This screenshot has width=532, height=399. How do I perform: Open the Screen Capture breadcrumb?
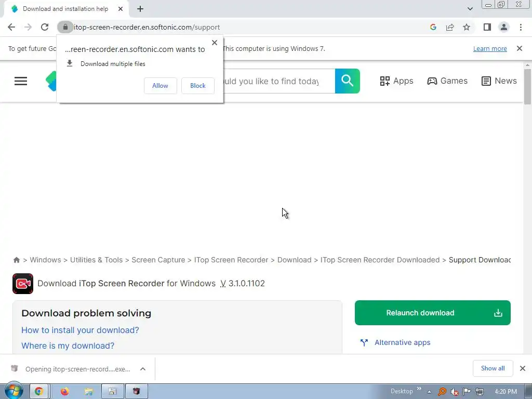click(158, 260)
